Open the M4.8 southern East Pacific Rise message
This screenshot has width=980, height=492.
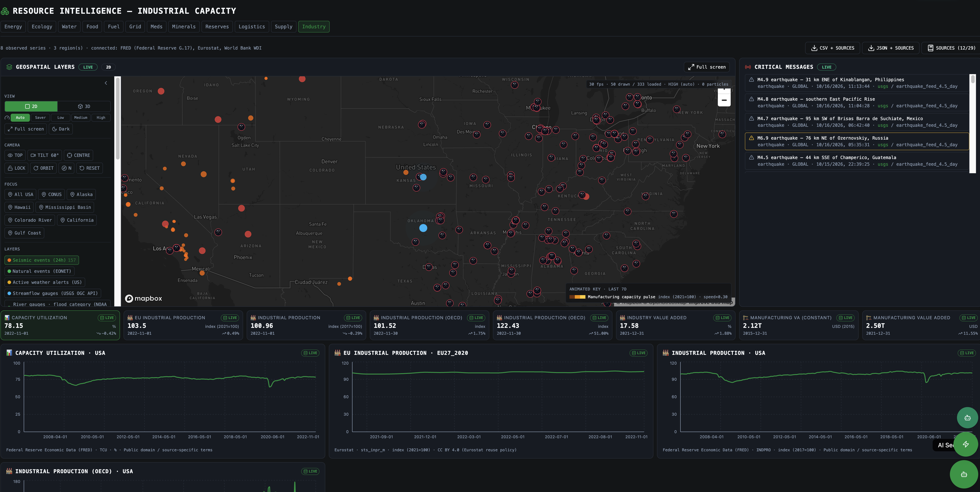[x=857, y=102]
